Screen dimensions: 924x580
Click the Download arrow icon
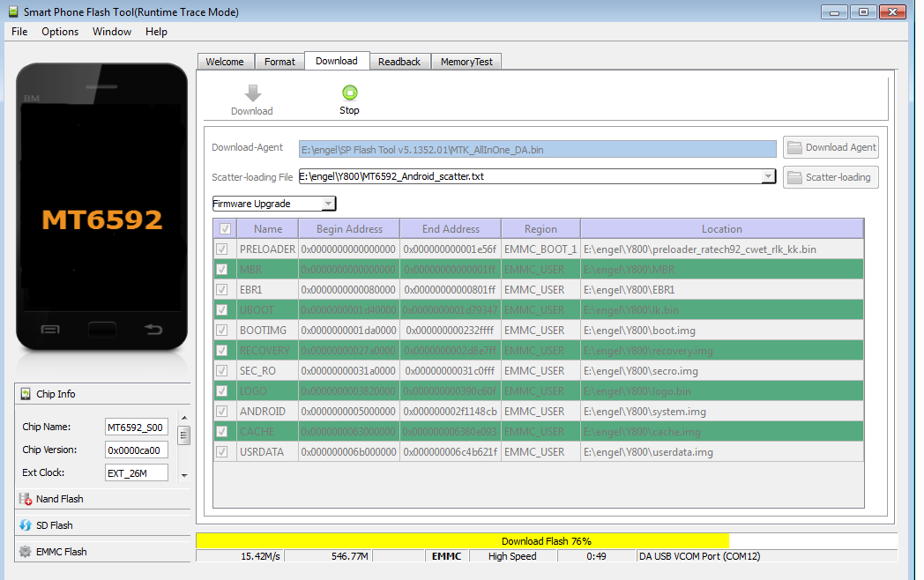pos(252,93)
